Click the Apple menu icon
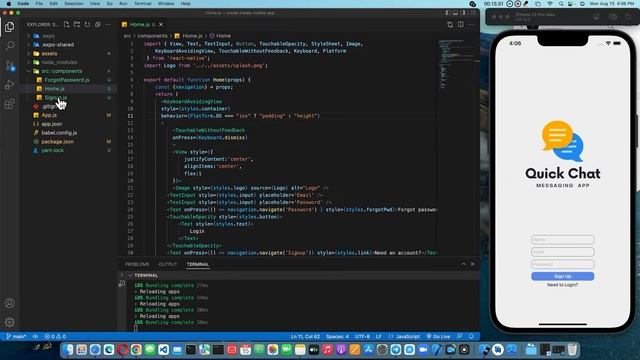 9,4
